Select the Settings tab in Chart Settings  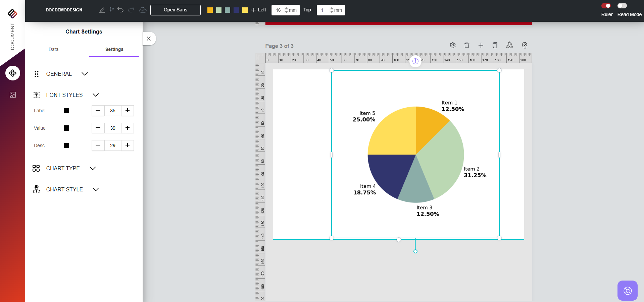click(x=114, y=49)
